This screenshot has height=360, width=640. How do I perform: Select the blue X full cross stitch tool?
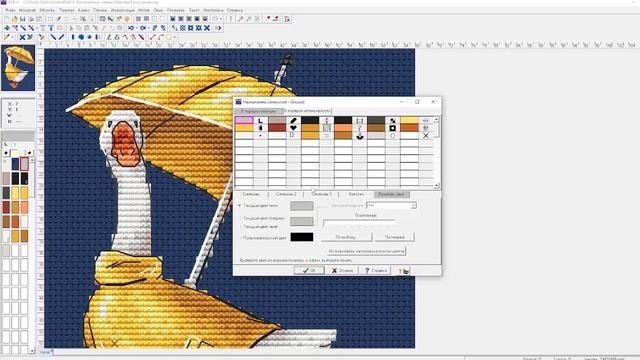22,37
